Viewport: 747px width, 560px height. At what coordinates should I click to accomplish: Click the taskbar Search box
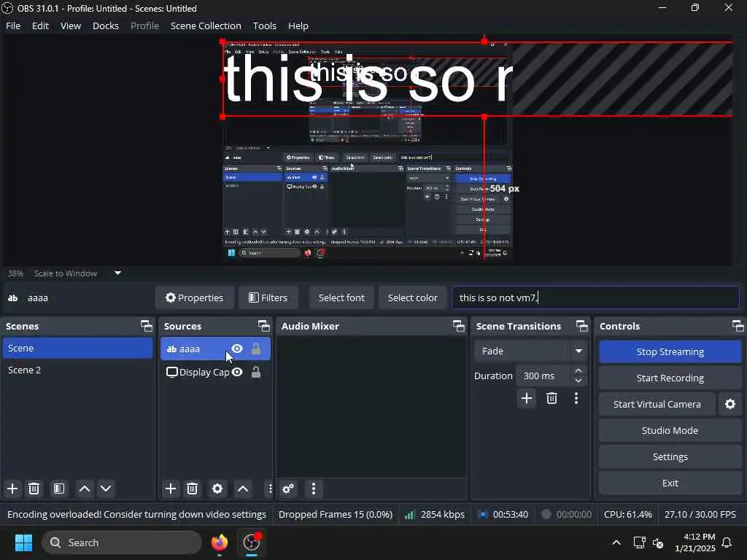[122, 542]
